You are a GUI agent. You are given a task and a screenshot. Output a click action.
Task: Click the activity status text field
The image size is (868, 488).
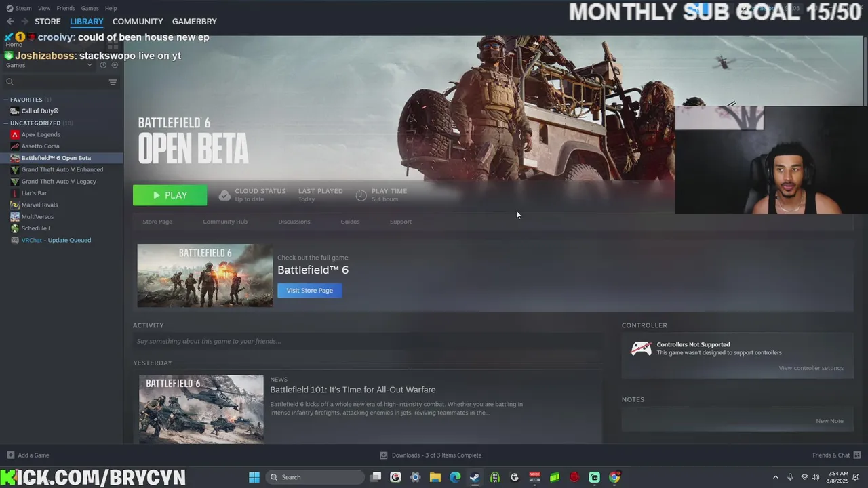click(366, 341)
